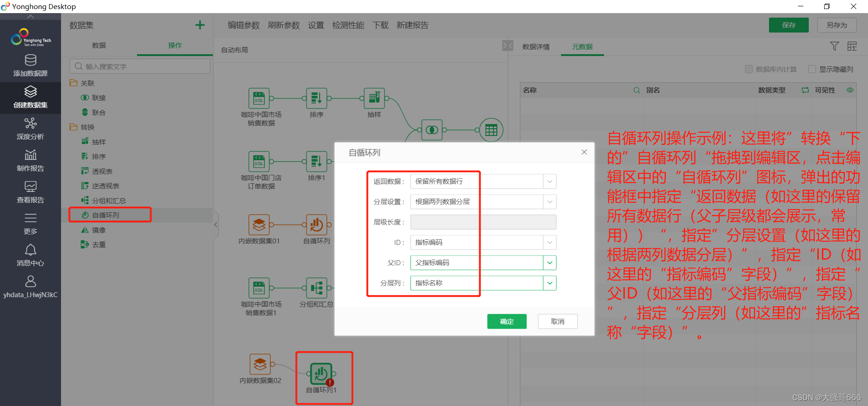Open user account yhdata_LHwjN3kC

click(30, 287)
